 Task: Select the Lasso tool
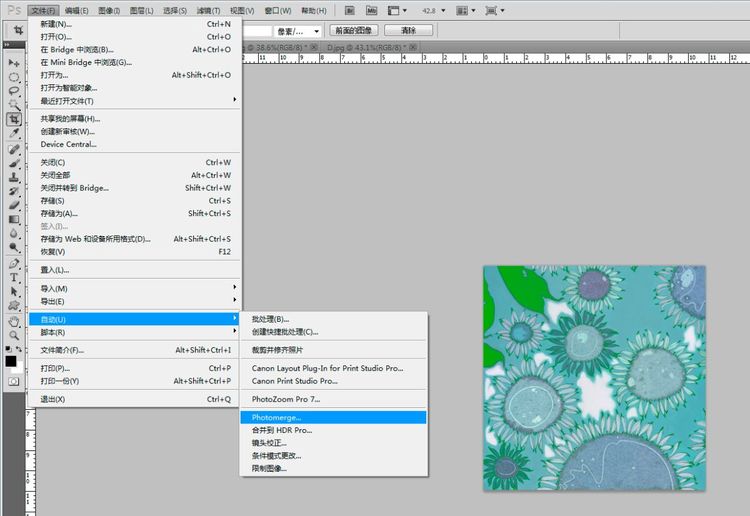point(14,91)
